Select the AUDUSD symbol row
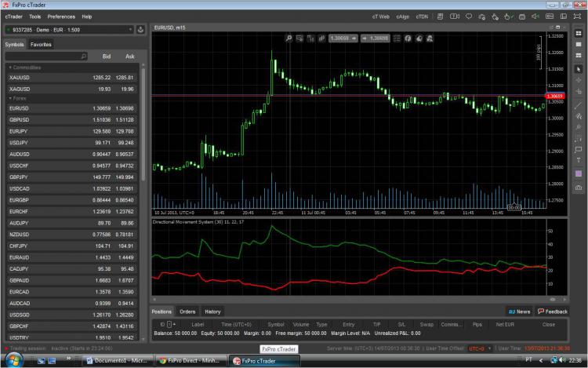Image resolution: width=588 pixels, height=368 pixels. (73, 154)
